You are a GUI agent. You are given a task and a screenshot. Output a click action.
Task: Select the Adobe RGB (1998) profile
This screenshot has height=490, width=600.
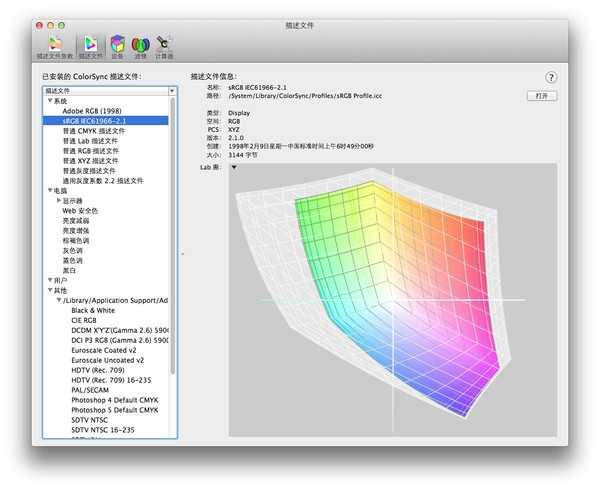pyautogui.click(x=92, y=110)
